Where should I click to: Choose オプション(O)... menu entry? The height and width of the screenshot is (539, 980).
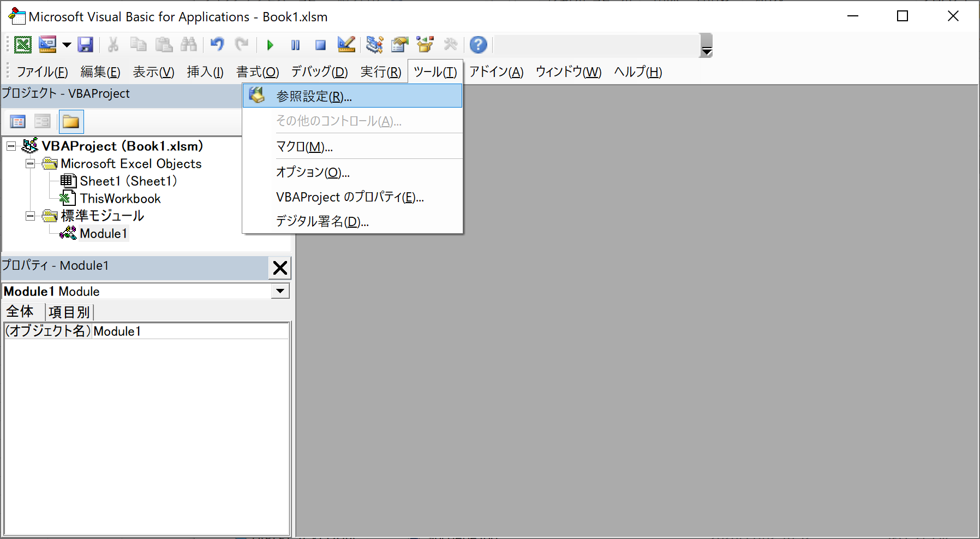(x=352, y=172)
